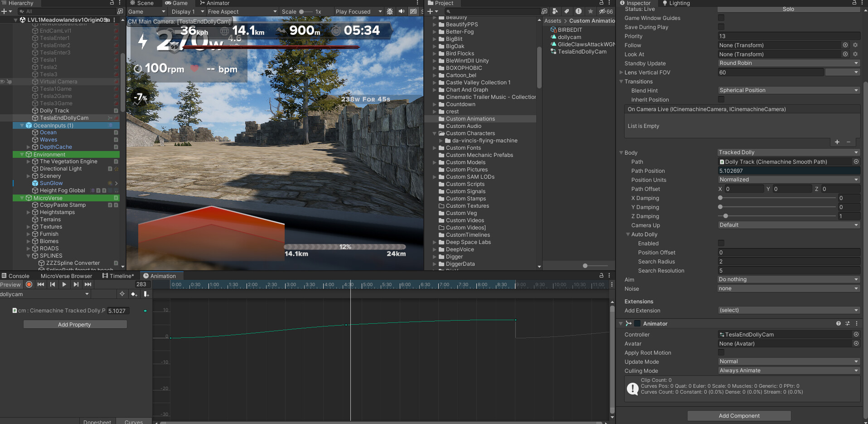Expand the Custom Characters folder
This screenshot has width=868, height=424.
[435, 133]
